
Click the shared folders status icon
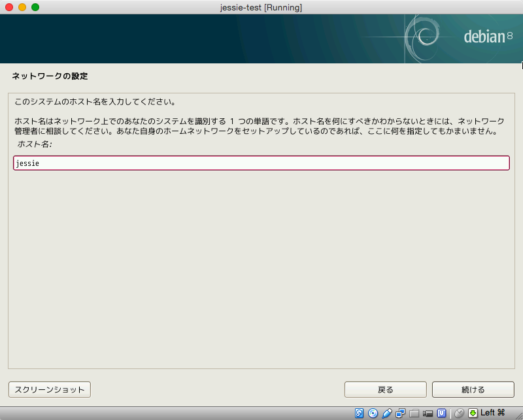[x=414, y=413]
